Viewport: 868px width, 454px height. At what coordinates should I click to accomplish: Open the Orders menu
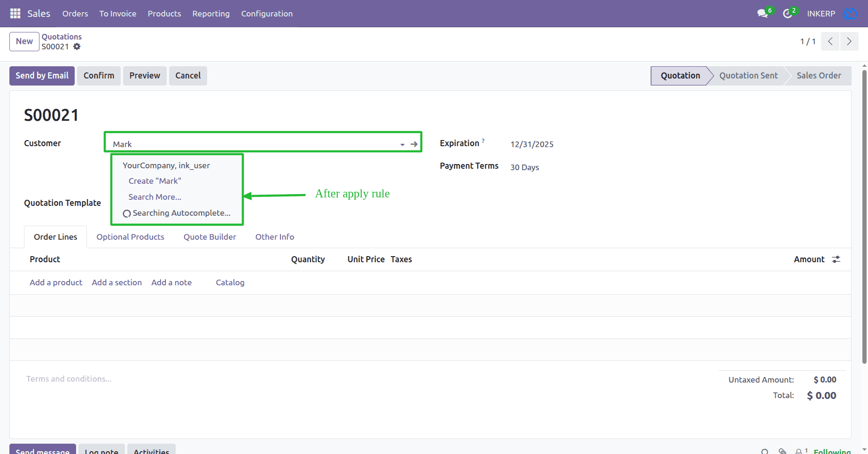(75, 14)
